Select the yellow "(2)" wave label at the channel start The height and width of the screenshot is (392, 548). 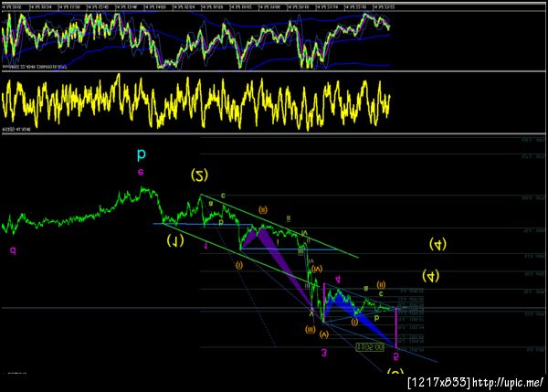click(x=199, y=175)
